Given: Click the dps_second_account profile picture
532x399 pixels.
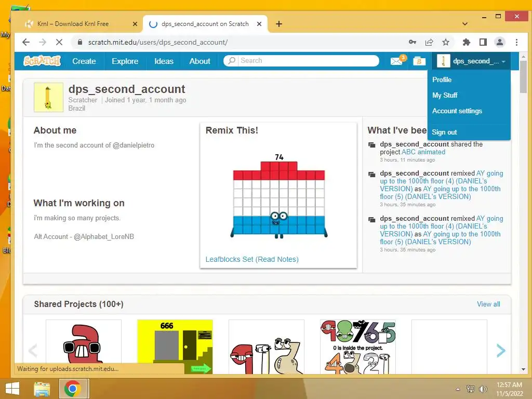Looking at the screenshot, I should coord(48,97).
